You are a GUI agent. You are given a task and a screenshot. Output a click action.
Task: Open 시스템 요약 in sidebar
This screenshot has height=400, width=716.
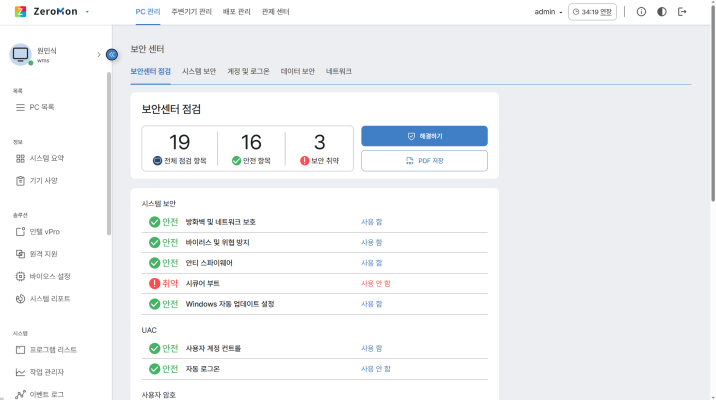coord(47,158)
